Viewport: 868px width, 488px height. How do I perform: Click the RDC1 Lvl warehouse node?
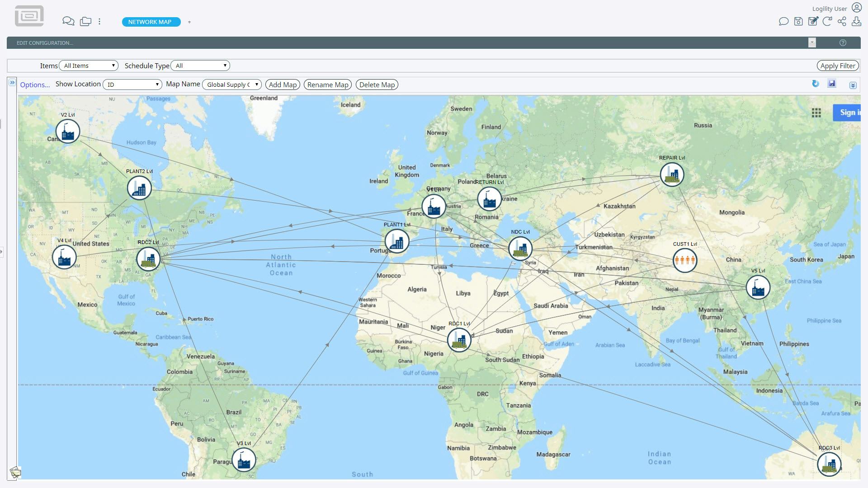coord(459,339)
